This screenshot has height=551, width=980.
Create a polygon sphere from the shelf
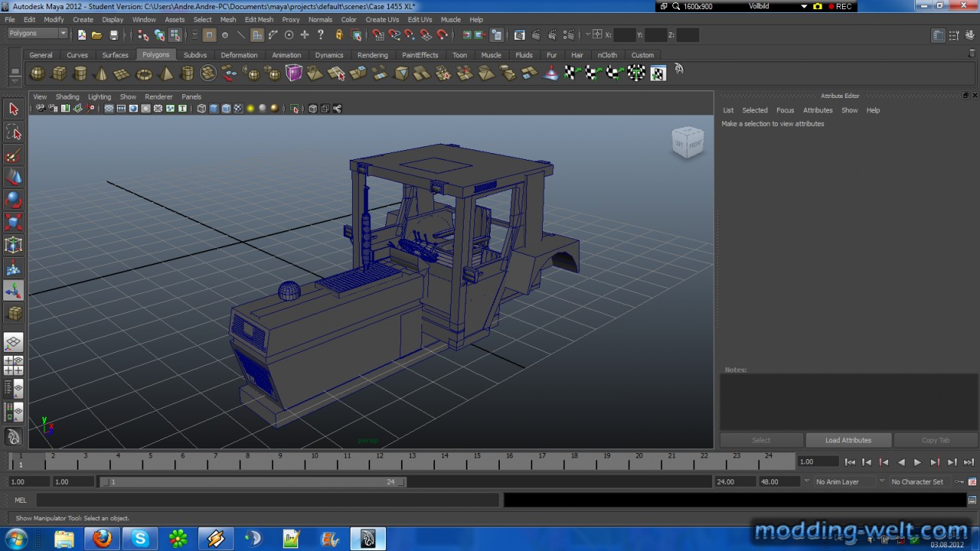(37, 73)
